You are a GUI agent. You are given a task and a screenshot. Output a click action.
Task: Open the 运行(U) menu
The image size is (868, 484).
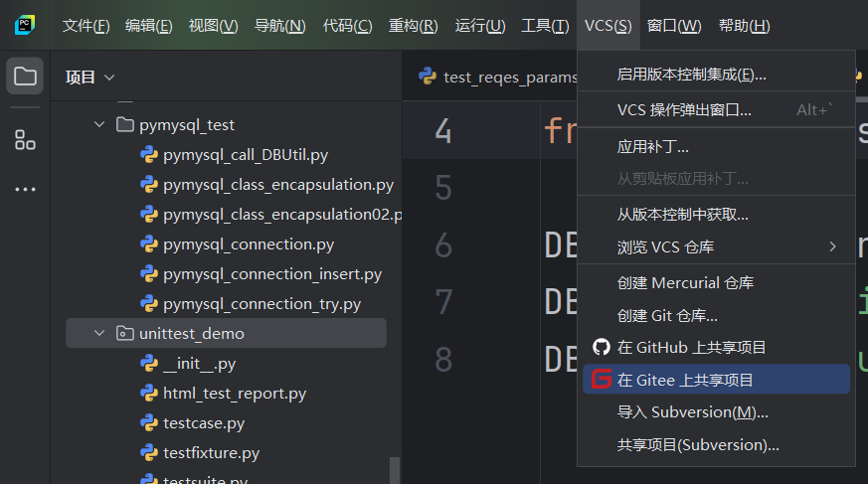point(480,26)
